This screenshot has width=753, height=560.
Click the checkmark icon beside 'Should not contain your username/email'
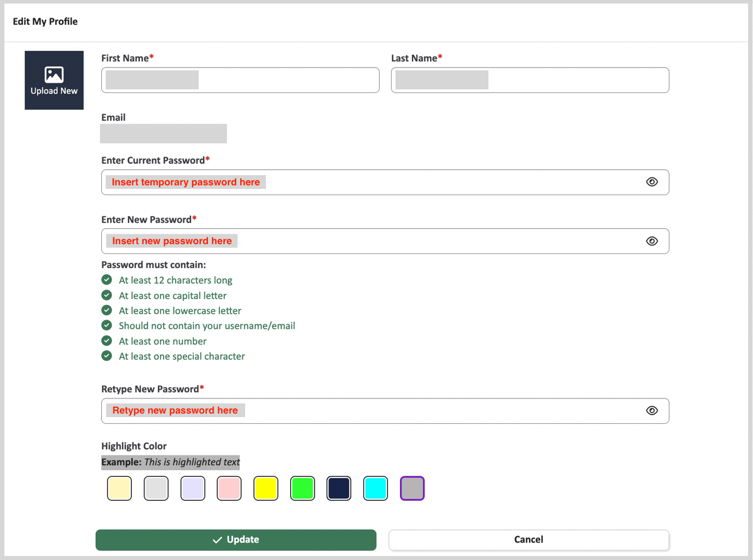pos(107,325)
